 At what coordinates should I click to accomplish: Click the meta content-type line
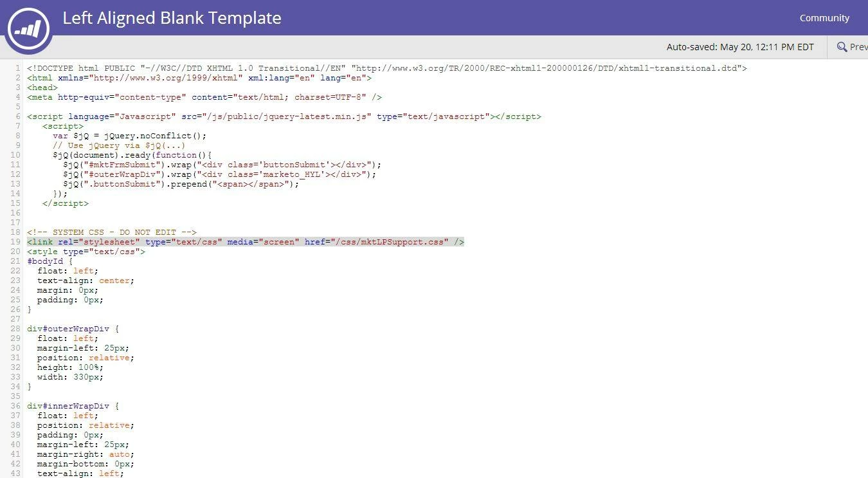pyautogui.click(x=204, y=97)
